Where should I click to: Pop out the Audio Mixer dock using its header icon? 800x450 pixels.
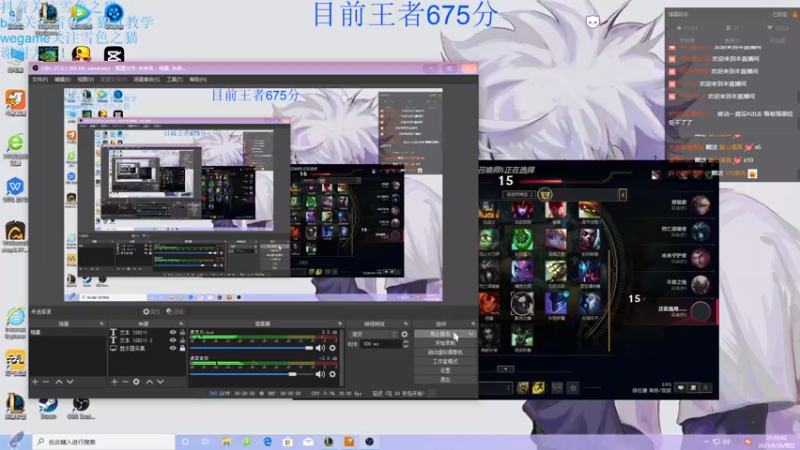tap(339, 323)
